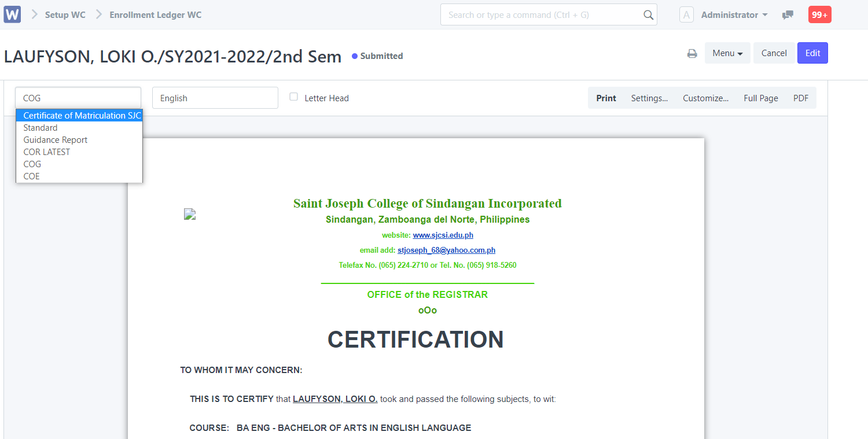Image resolution: width=868 pixels, height=439 pixels.
Task: Click the Edit button
Action: 812,53
